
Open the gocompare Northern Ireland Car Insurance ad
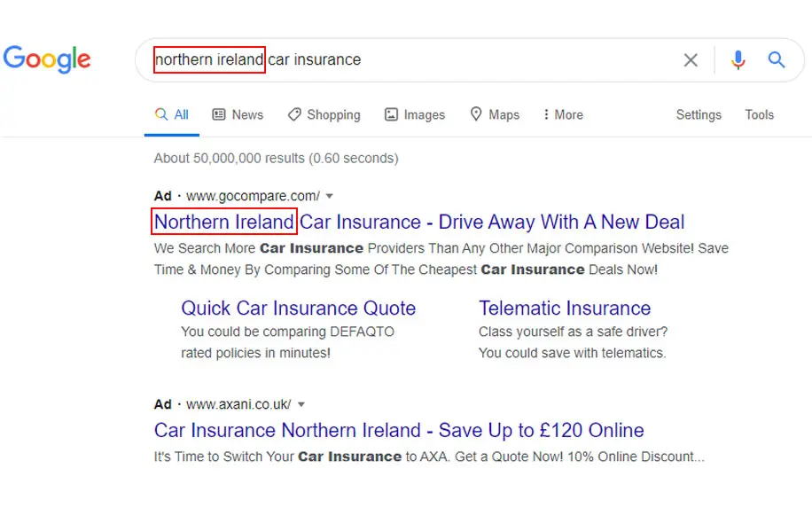pyautogui.click(x=419, y=223)
